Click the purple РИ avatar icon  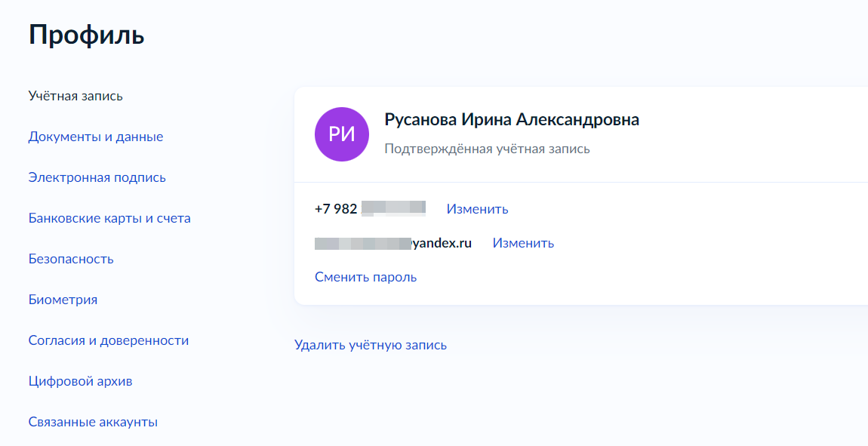341,134
